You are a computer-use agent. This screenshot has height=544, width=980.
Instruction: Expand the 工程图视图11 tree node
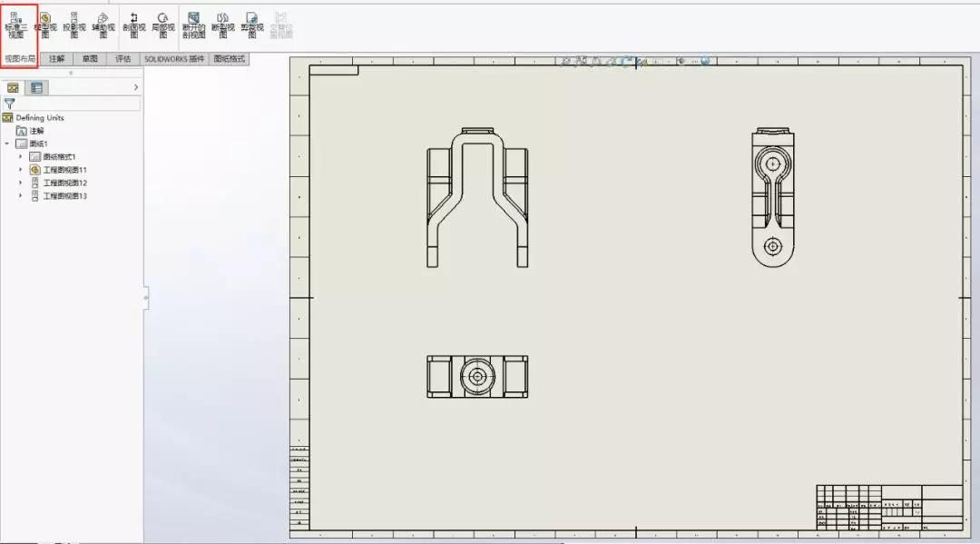tap(20, 170)
